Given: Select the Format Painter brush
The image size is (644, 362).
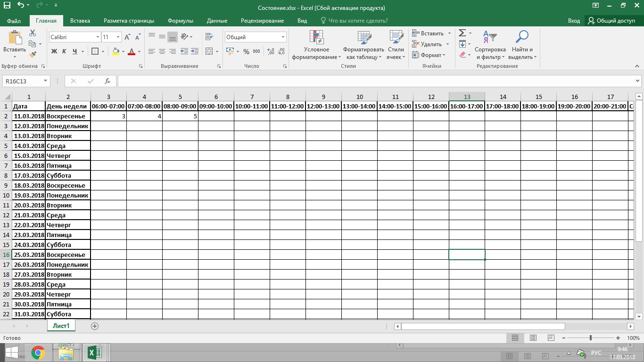Looking at the screenshot, I should 33,55.
